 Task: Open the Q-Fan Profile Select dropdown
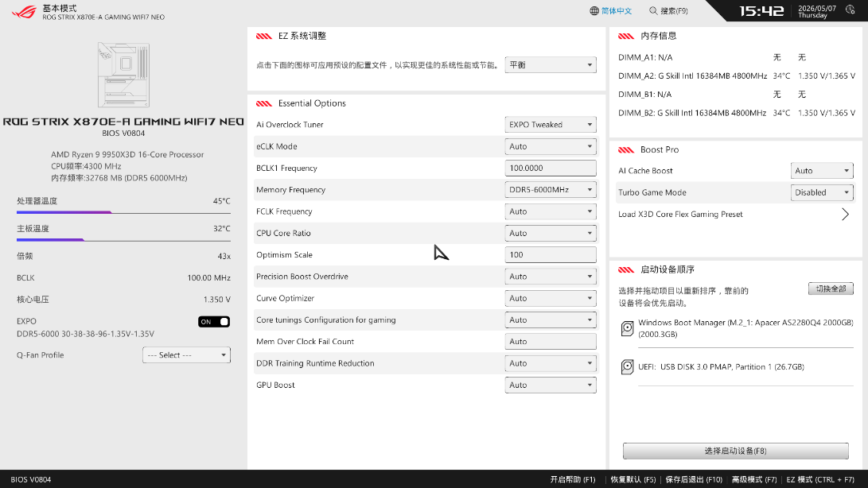(x=186, y=355)
